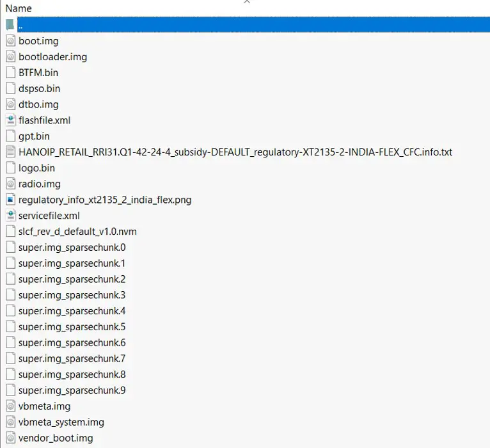
Task: Select the BTFM.bin file name
Action: [x=38, y=73]
